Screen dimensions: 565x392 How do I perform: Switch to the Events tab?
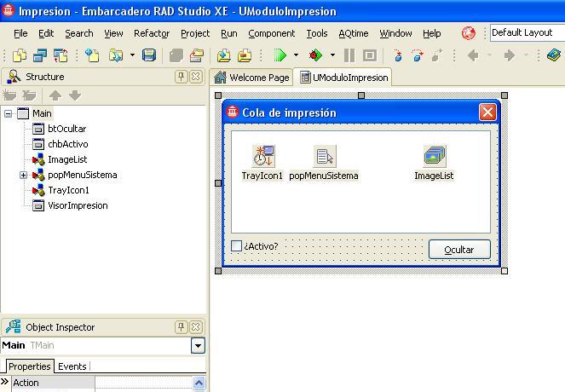pos(72,366)
